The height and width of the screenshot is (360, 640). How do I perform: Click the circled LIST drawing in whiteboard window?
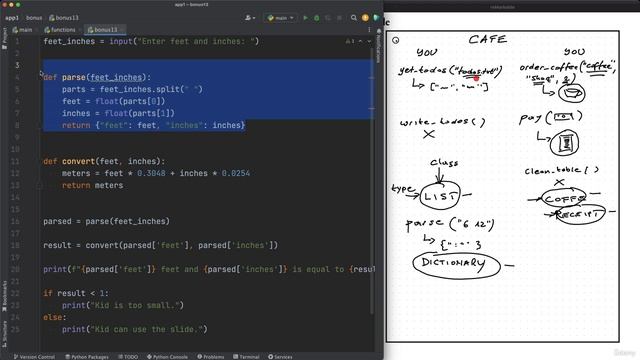point(440,196)
